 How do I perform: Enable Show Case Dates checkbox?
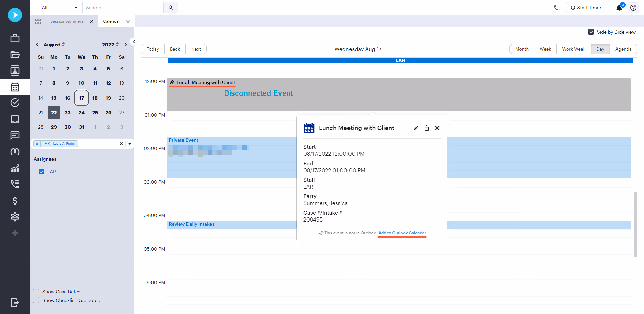click(x=36, y=292)
